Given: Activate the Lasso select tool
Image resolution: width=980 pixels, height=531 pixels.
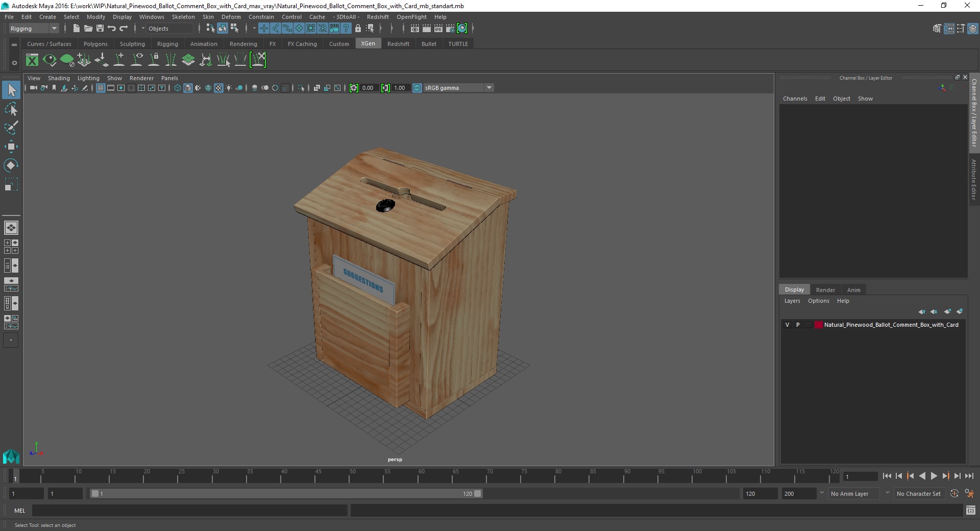Looking at the screenshot, I should click(11, 109).
